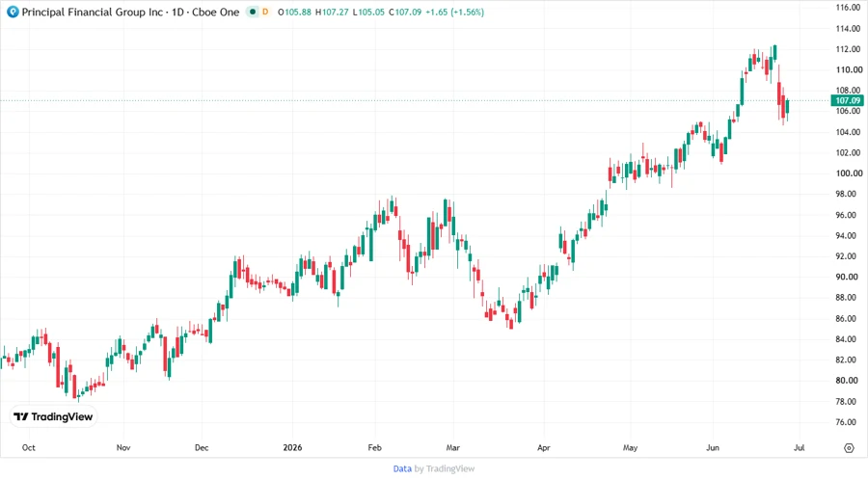This screenshot has width=868, height=480.
Task: Click the May label on time axis
Action: (x=630, y=448)
